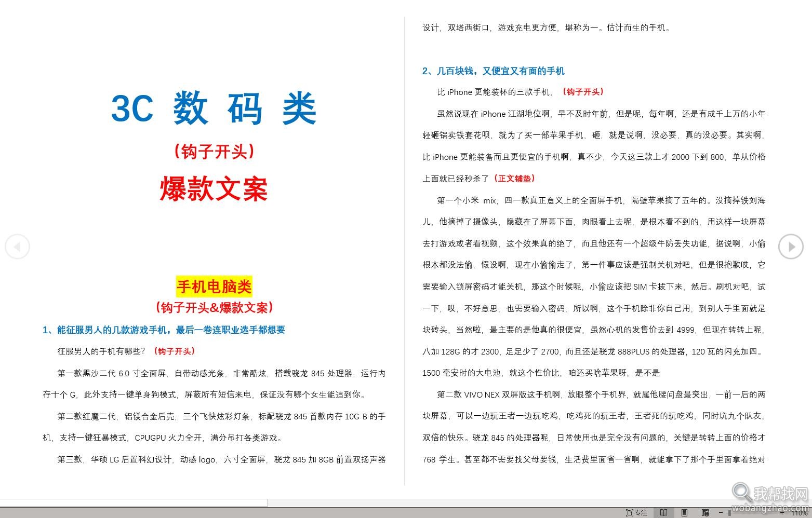Click the horizontal scrollbar thumb at bottom
Screen dimensions: 812x518
(x=134, y=502)
